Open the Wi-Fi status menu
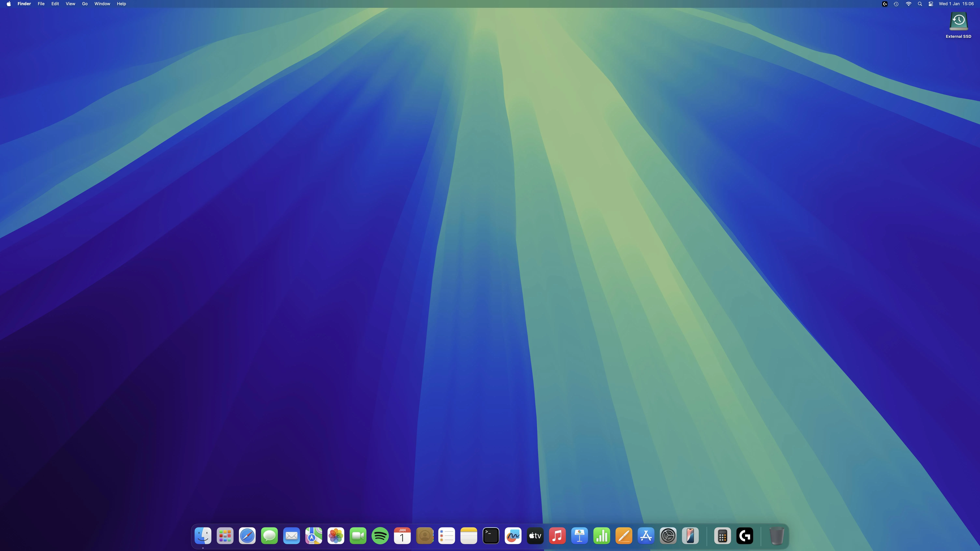 (908, 4)
